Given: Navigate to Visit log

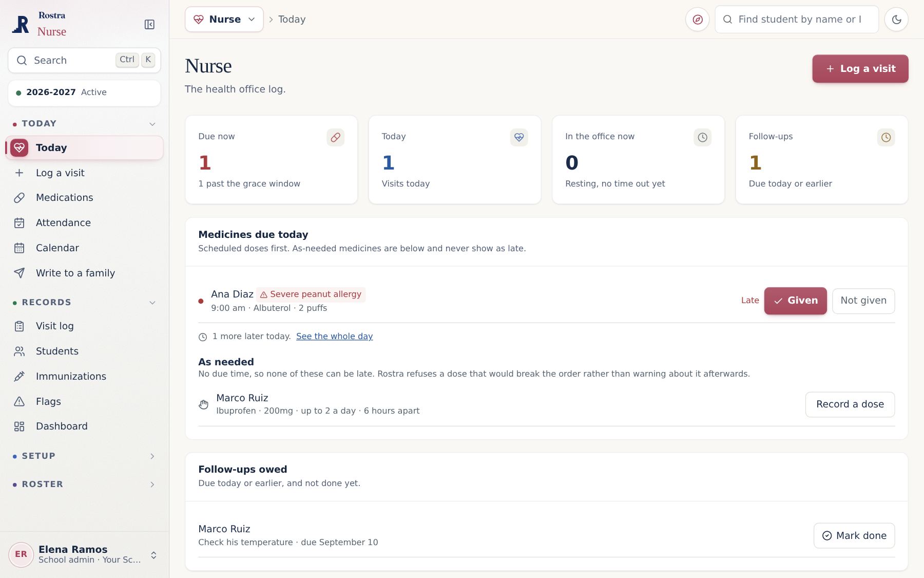Looking at the screenshot, I should (x=84, y=326).
